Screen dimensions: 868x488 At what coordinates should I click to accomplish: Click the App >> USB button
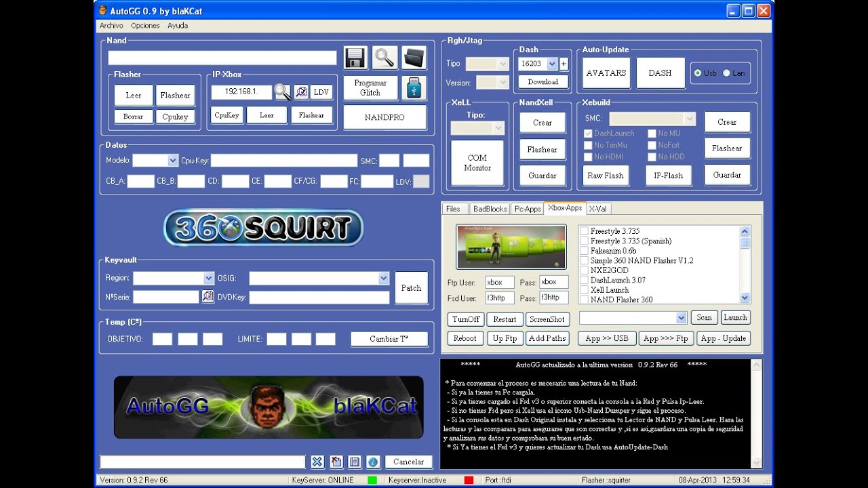point(606,338)
